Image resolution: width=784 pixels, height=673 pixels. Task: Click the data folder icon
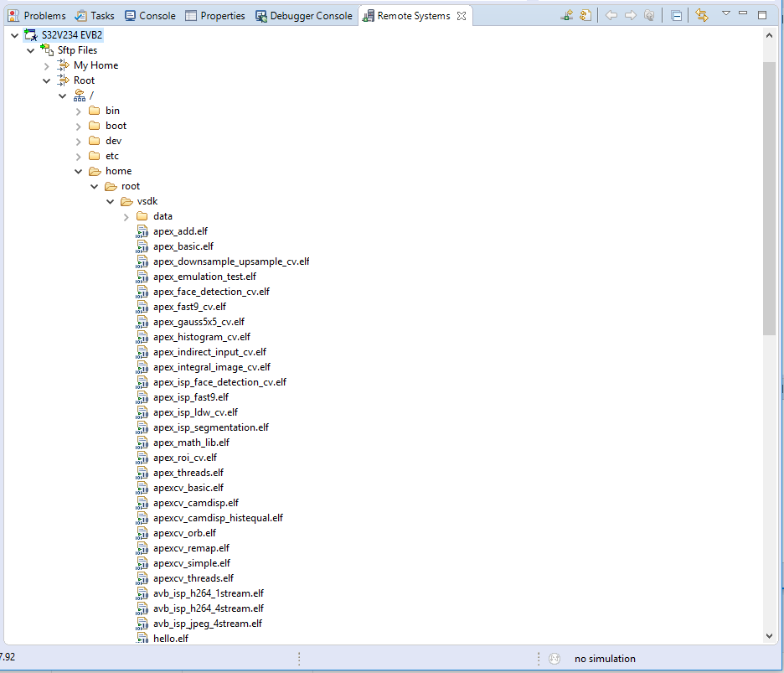(142, 216)
